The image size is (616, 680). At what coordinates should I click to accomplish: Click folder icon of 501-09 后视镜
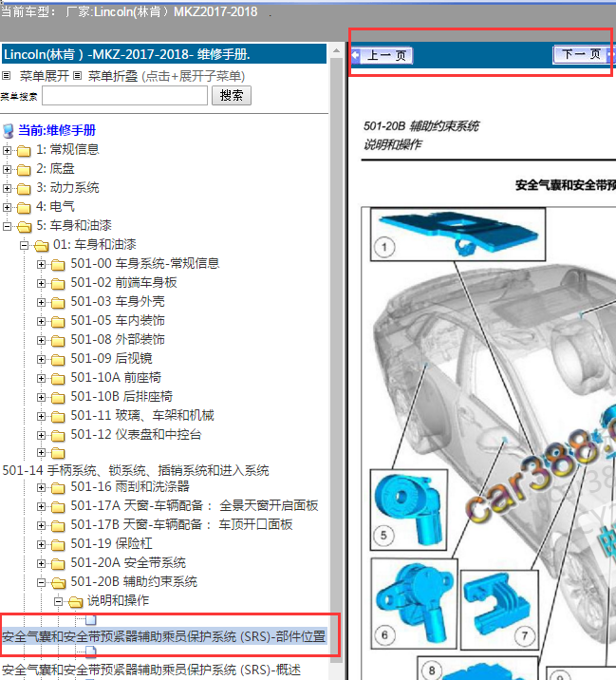click(58, 360)
